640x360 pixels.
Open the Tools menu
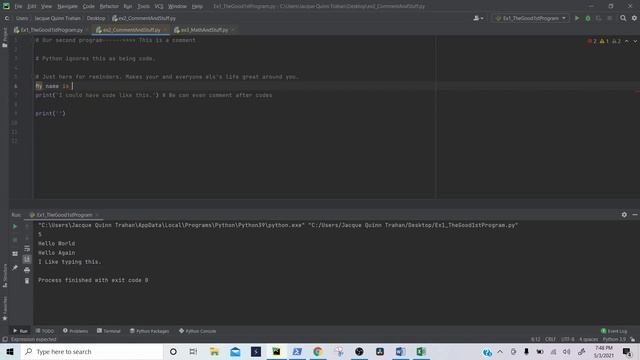coord(143,6)
